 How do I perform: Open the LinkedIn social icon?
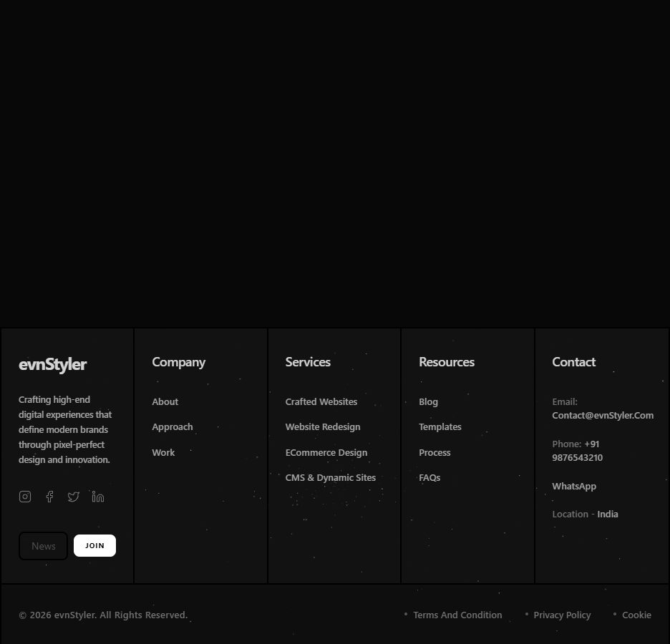pos(98,497)
